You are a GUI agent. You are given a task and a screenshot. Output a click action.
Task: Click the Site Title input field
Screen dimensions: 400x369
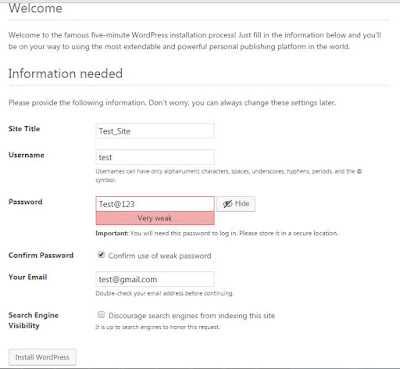coord(155,131)
